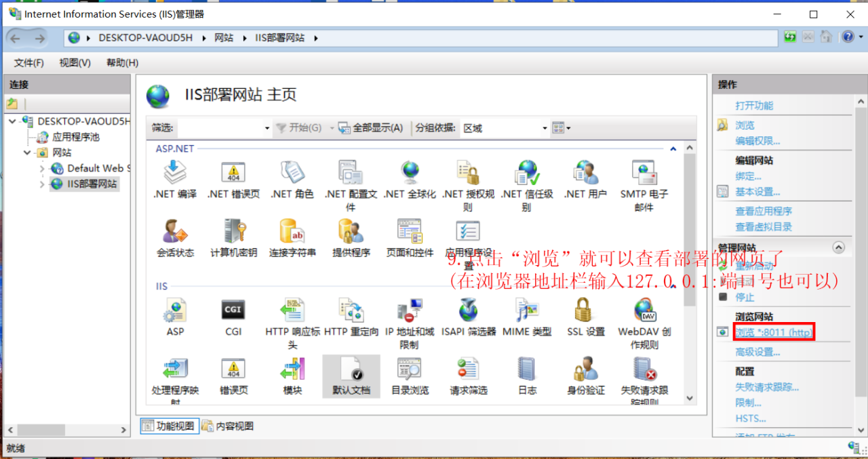The height and width of the screenshot is (459, 868).
Task: Click the 打开功能 action link
Action: coord(754,106)
